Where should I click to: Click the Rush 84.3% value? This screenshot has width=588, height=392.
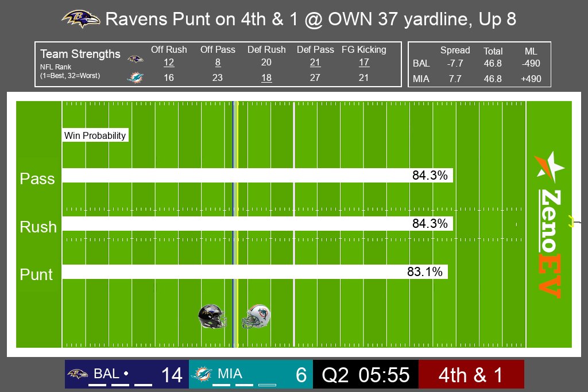pos(430,223)
